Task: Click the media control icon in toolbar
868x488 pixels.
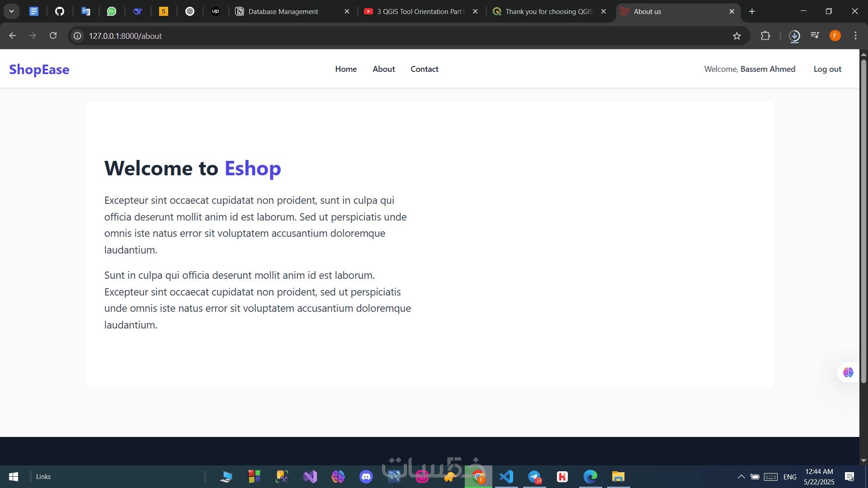Action: pos(815,36)
